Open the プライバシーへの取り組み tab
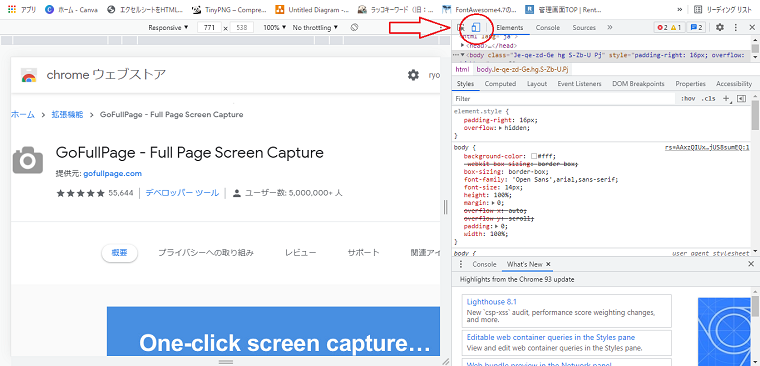Viewport: 760px width, 366px height. pos(206,253)
